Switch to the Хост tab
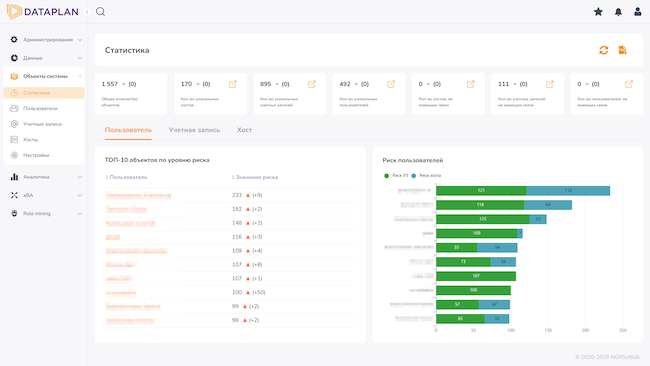Screen dimensions: 650x366 coord(244,130)
